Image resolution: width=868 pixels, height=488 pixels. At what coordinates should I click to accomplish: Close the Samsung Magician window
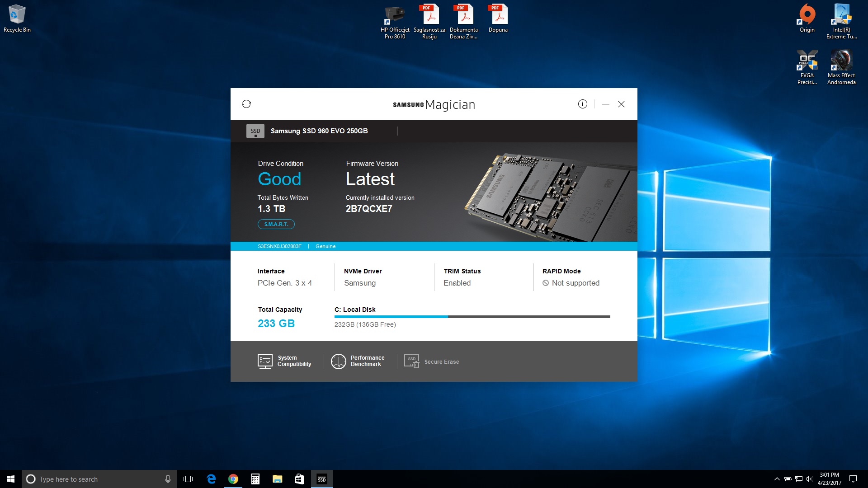tap(622, 104)
